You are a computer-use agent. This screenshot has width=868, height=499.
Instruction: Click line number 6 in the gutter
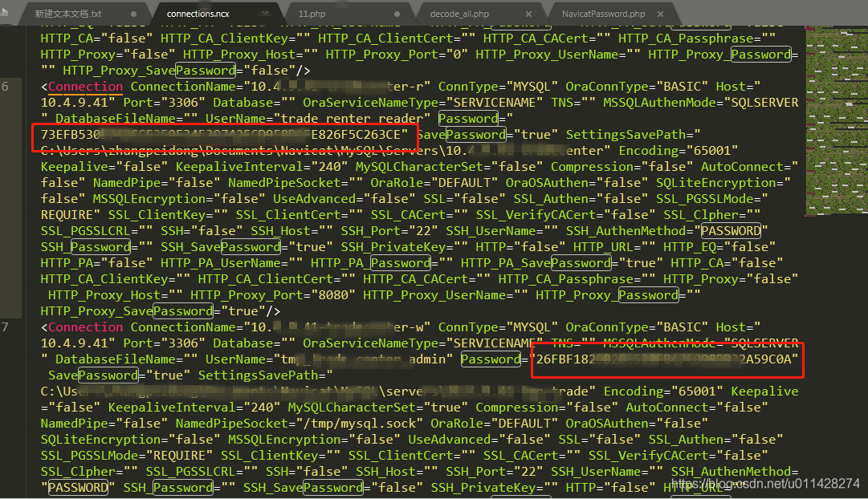(x=5, y=87)
